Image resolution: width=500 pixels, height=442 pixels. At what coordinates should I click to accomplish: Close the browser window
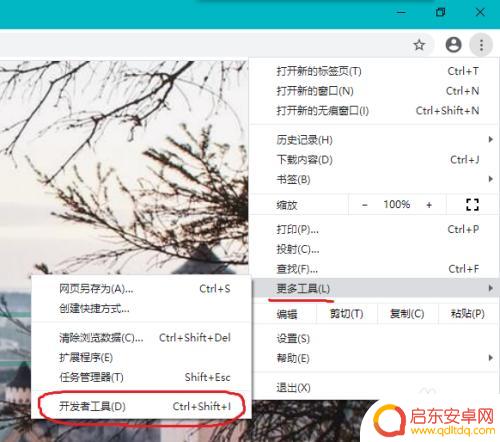tap(480, 12)
